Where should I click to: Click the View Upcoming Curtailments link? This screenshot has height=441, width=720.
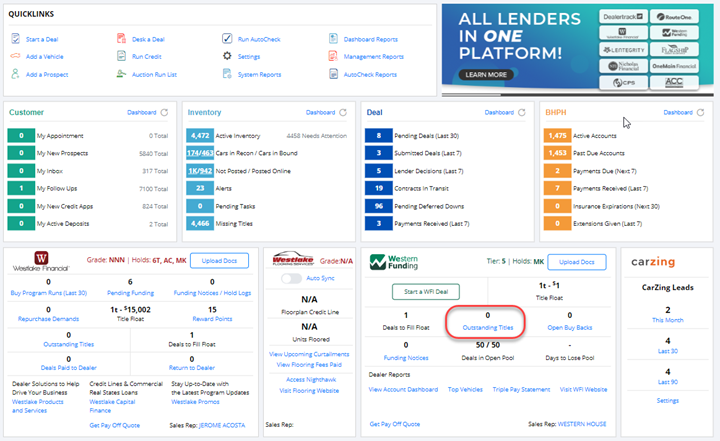coord(309,354)
